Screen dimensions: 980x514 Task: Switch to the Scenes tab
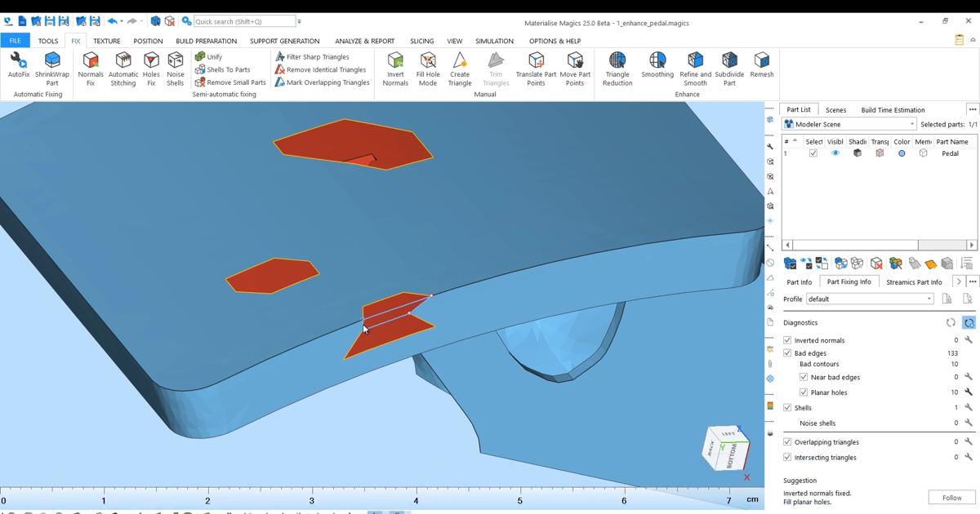coord(835,109)
